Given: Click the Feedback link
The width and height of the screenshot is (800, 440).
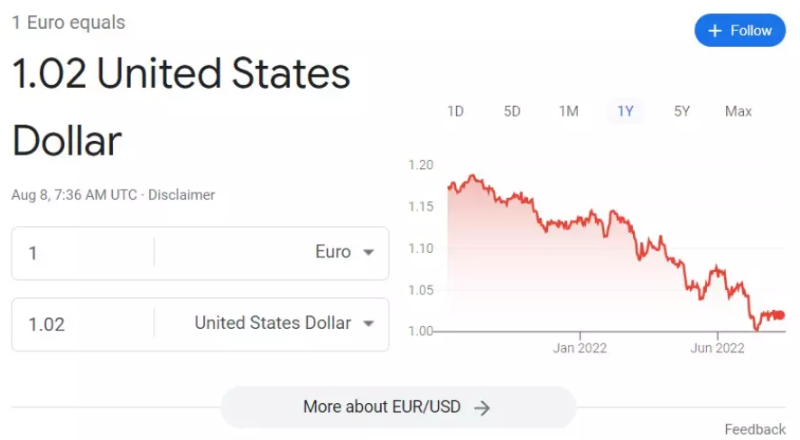Looking at the screenshot, I should pyautogui.click(x=755, y=429).
